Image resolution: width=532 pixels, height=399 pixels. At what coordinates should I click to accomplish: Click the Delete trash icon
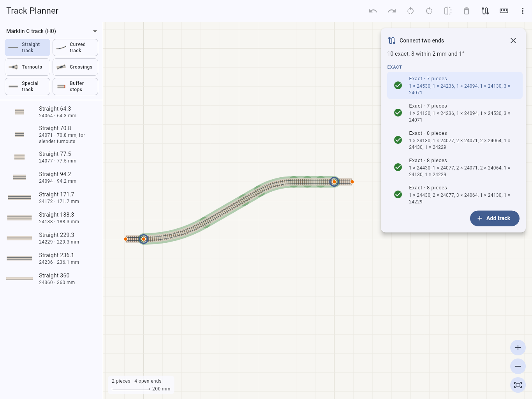click(x=467, y=11)
